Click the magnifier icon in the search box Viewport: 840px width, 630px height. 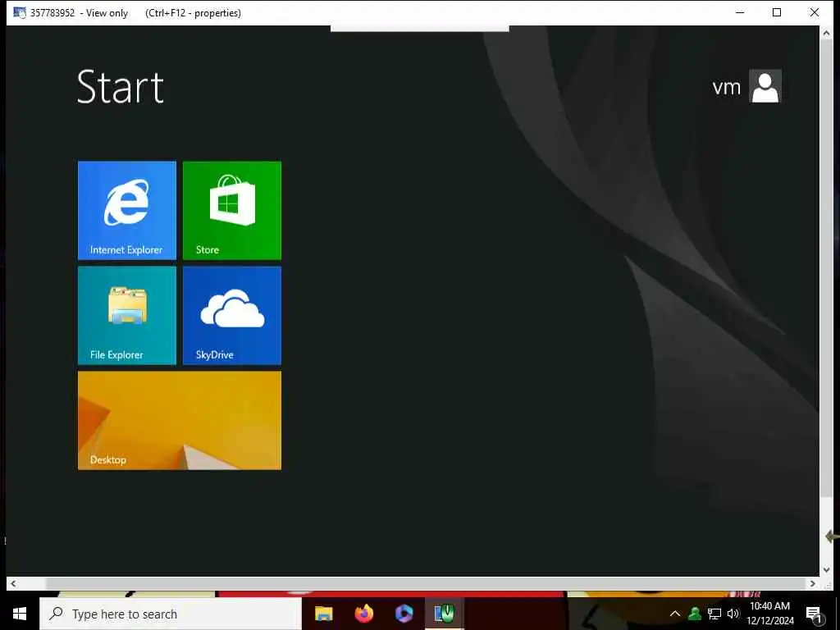click(x=56, y=614)
